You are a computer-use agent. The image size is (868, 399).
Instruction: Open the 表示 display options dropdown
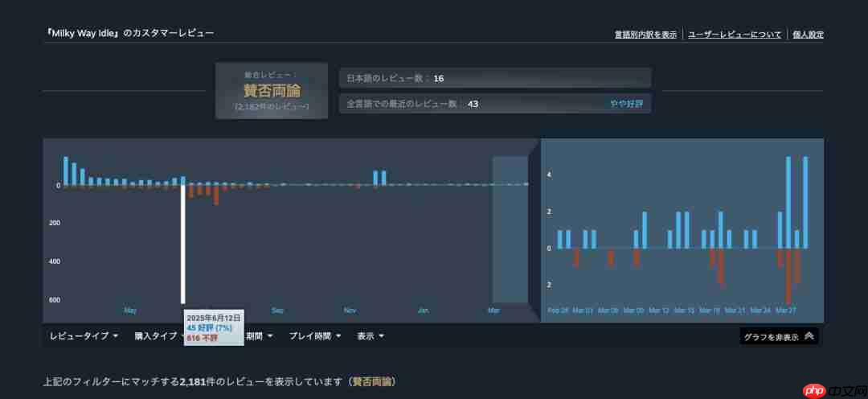[371, 335]
